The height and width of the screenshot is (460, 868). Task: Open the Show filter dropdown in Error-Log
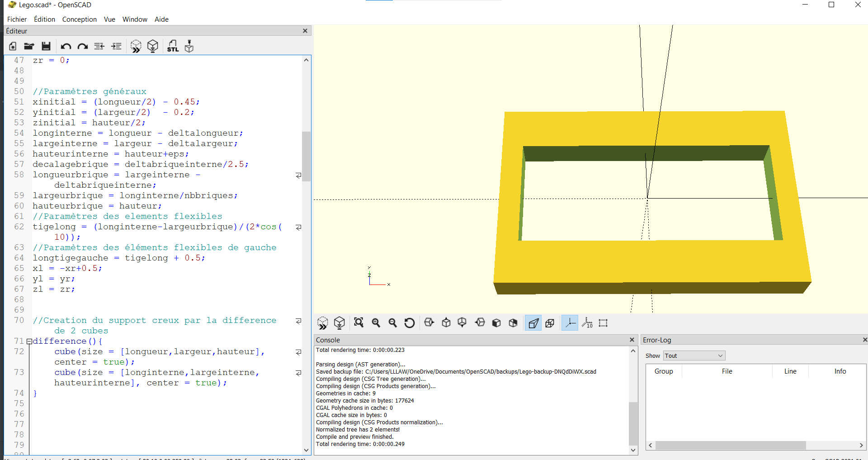(694, 356)
